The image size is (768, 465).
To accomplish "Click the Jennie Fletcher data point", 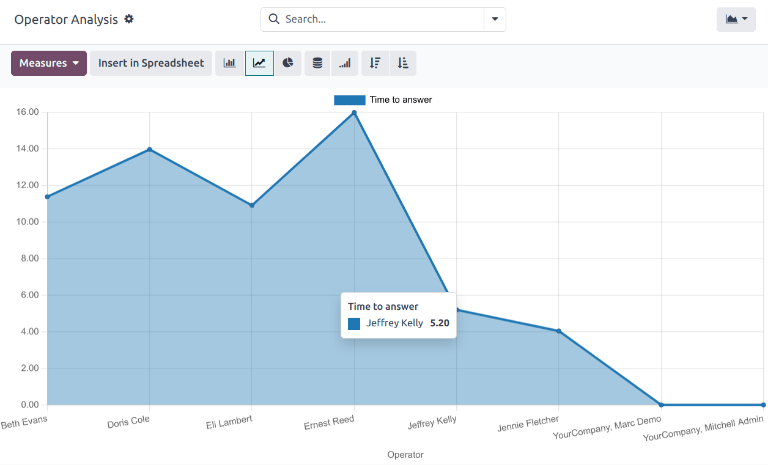I will tap(558, 331).
